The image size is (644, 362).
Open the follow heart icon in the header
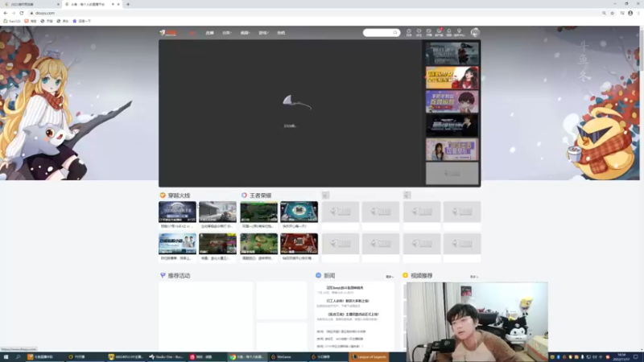[x=419, y=32]
